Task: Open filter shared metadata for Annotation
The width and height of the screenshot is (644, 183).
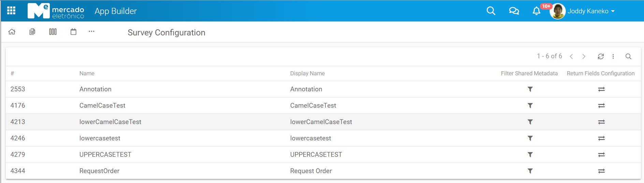Action: click(x=530, y=89)
